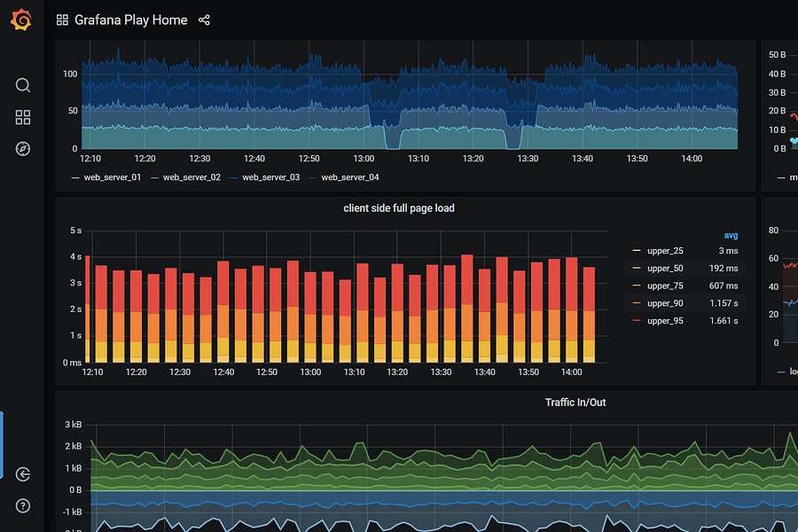The width and height of the screenshot is (798, 532).
Task: Click the Grafana logo in the sidebar
Action: (21, 20)
